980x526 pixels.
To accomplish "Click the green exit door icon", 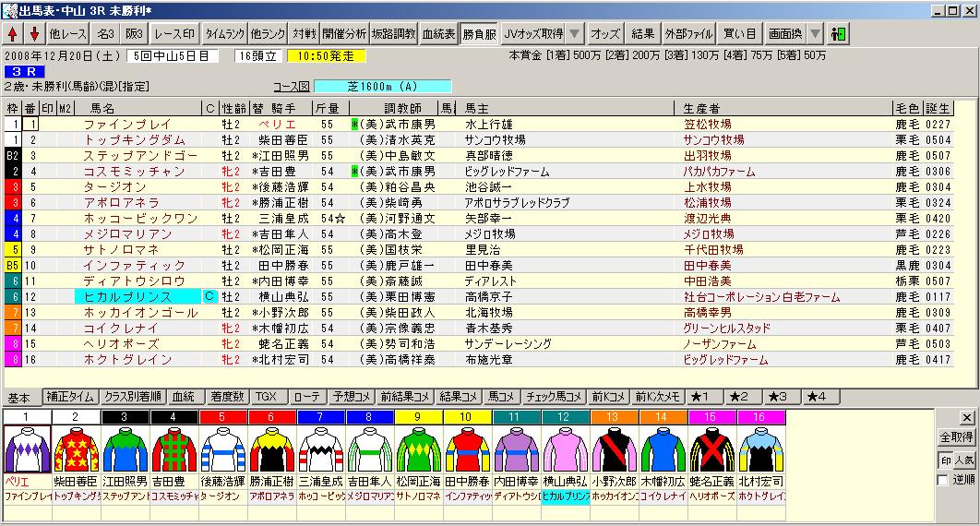I will (839, 34).
